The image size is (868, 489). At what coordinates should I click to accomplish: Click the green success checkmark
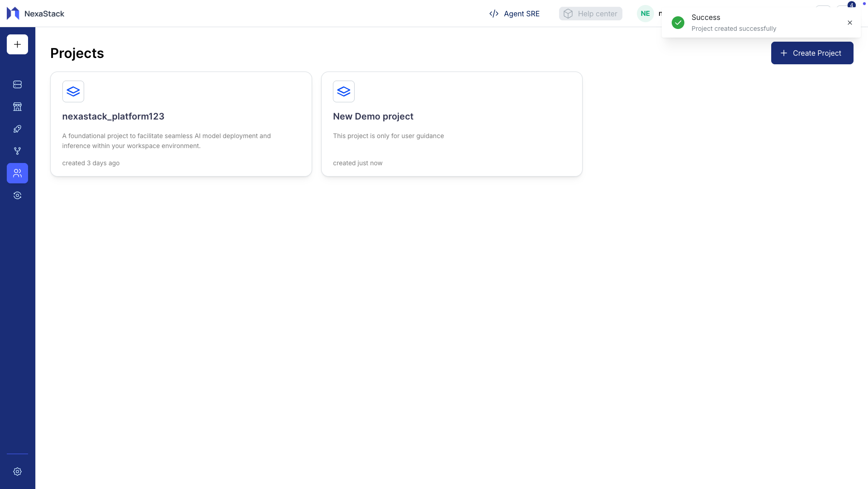[678, 22]
